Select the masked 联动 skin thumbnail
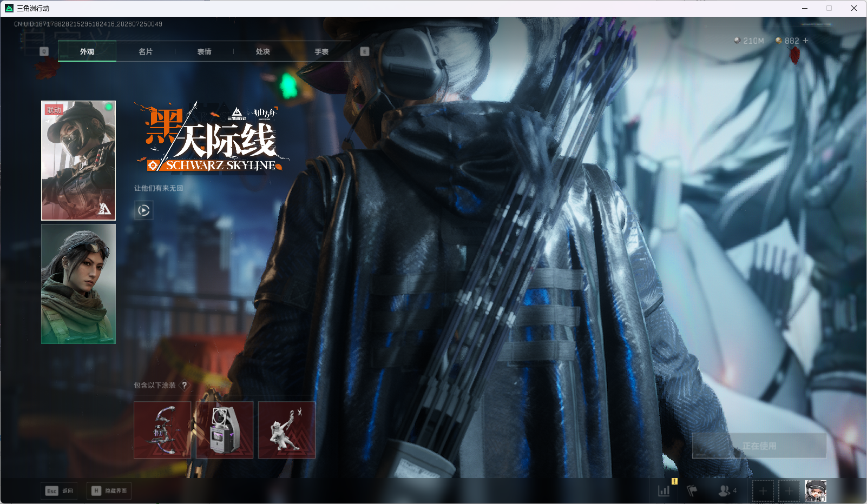867x504 pixels. tap(78, 161)
